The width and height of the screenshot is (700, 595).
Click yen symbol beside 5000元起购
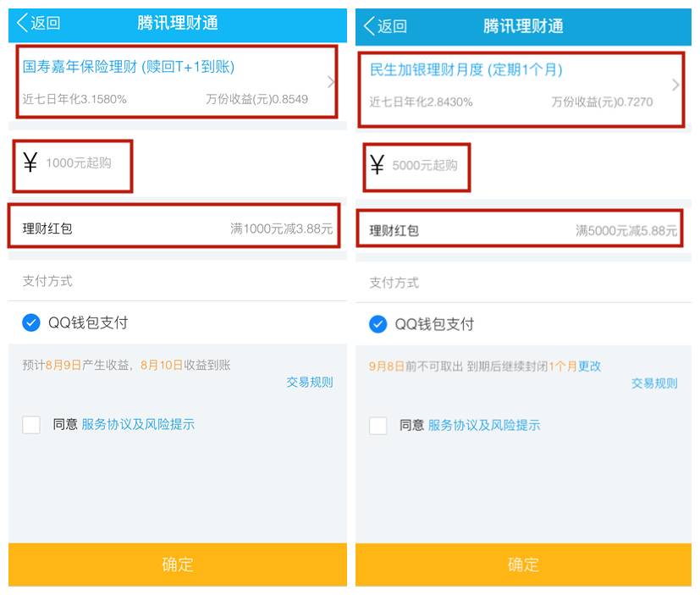(x=378, y=165)
